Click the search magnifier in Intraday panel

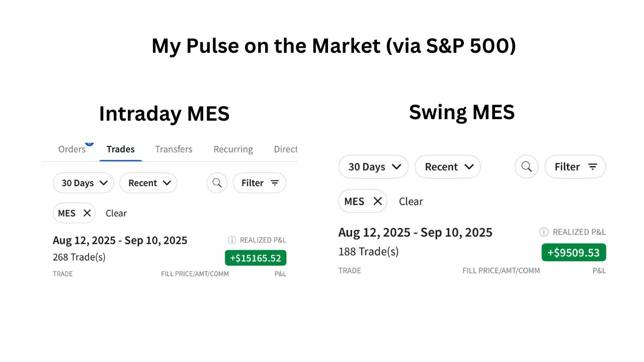[217, 183]
